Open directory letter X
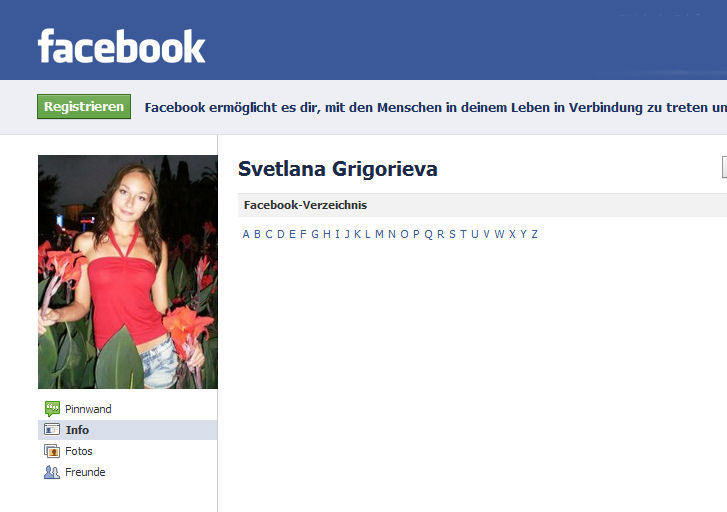Image resolution: width=727 pixels, height=512 pixels. pos(512,234)
